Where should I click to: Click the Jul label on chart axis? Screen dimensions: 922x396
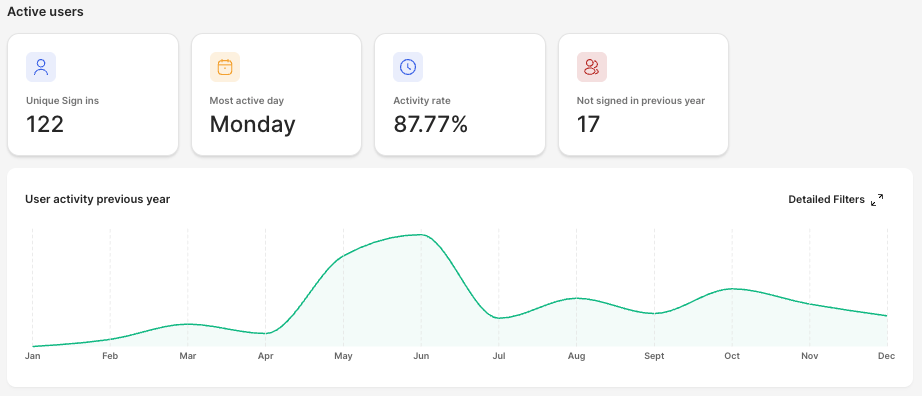499,356
